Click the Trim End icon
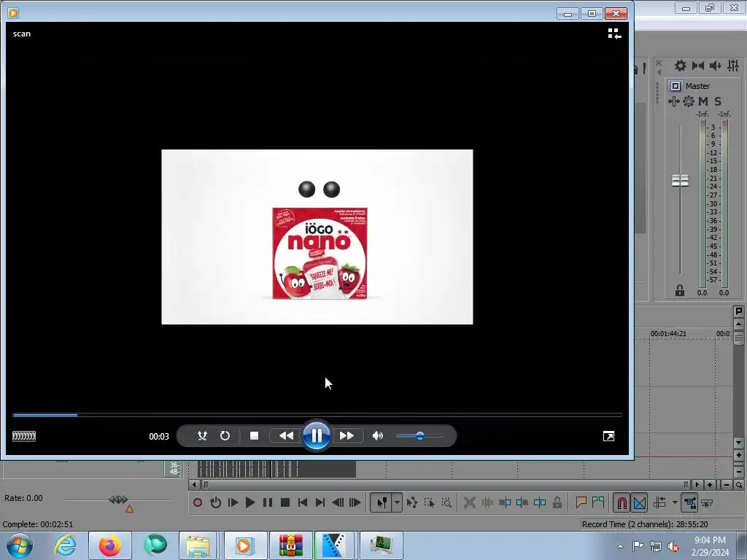This screenshot has width=747, height=560. [522, 502]
